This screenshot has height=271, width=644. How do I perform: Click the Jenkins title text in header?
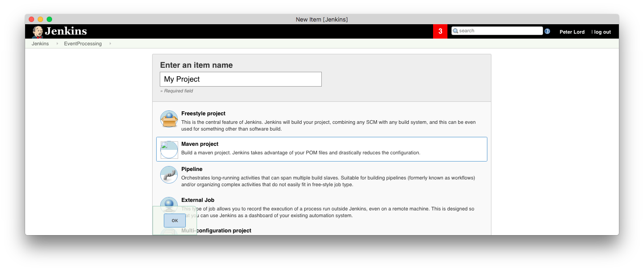click(x=66, y=31)
